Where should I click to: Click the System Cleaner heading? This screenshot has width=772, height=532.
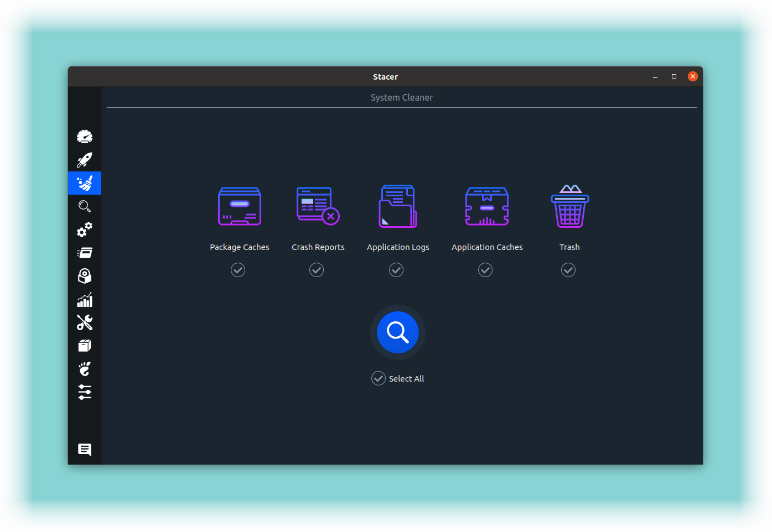402,97
